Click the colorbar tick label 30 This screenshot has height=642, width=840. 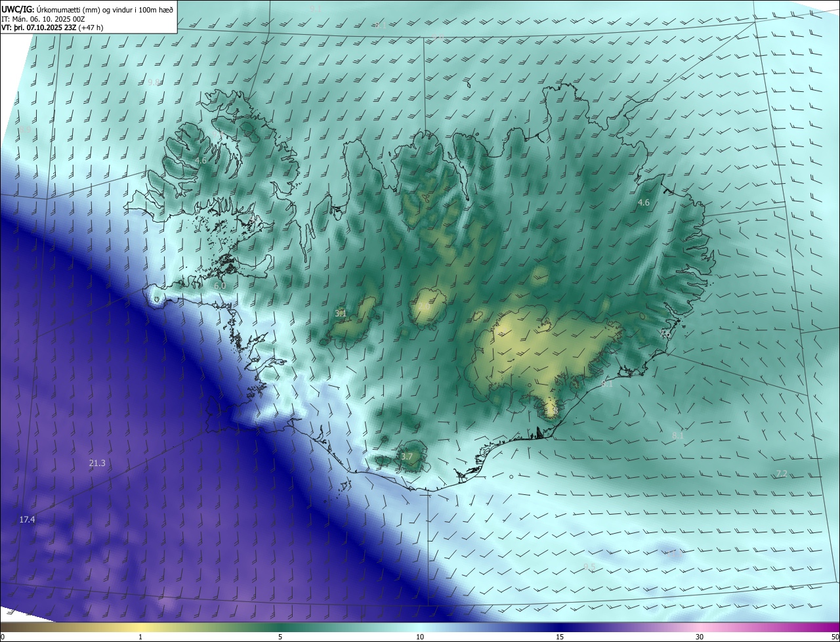(x=700, y=637)
